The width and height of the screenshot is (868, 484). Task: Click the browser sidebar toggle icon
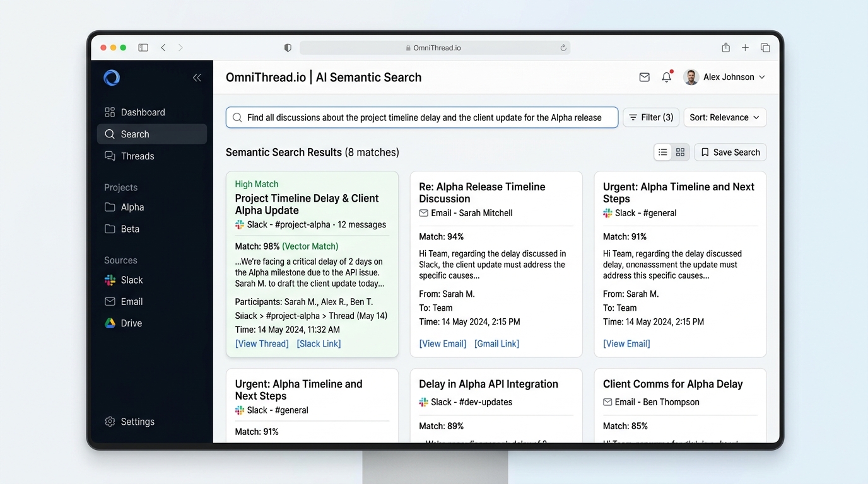pyautogui.click(x=143, y=48)
